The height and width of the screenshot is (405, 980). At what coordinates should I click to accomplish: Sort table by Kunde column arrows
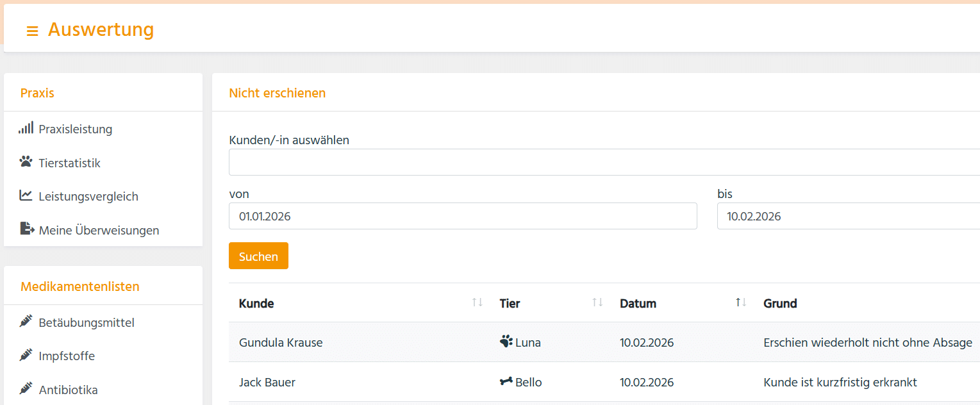pos(477,302)
